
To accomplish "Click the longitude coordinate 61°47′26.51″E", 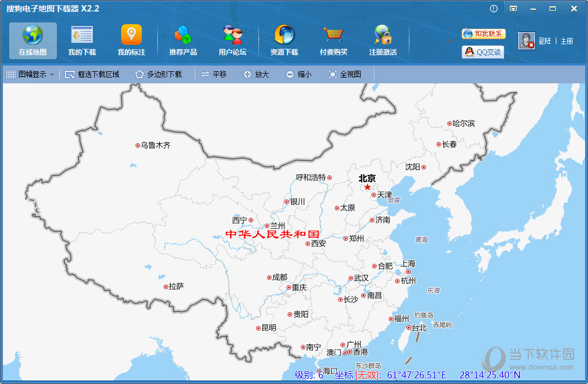I will (416, 375).
